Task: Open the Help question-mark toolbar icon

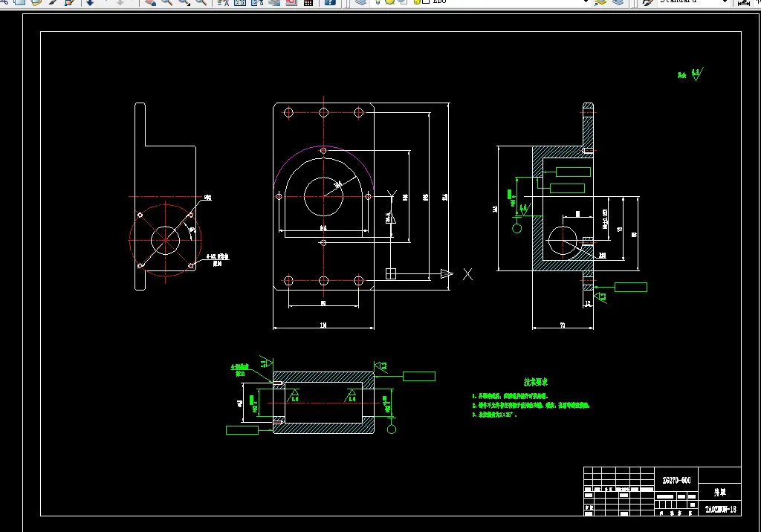Action: click(330, 2)
